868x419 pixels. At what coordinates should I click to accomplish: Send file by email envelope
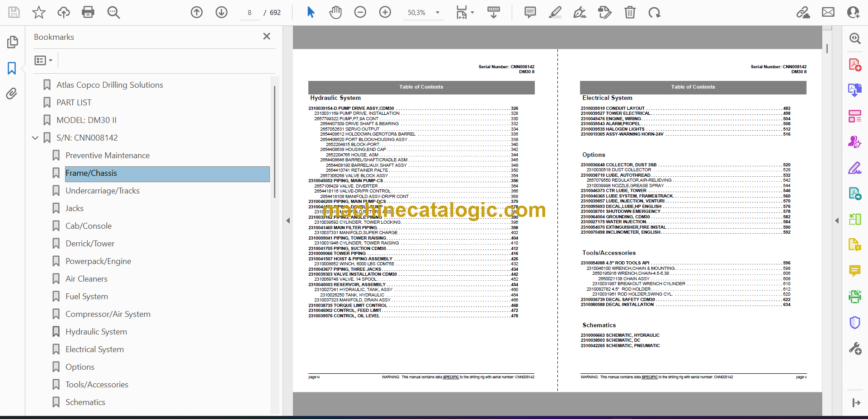[828, 12]
